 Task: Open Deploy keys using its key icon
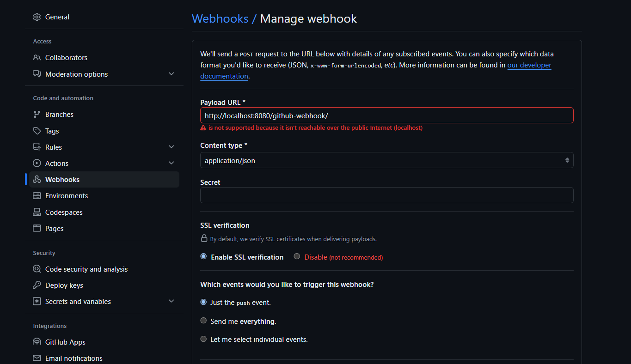(x=37, y=285)
